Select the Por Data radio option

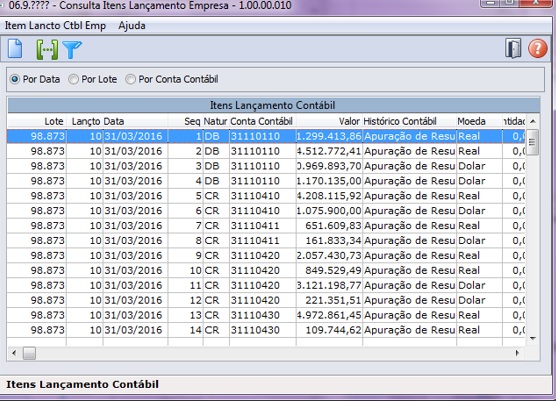35,79
